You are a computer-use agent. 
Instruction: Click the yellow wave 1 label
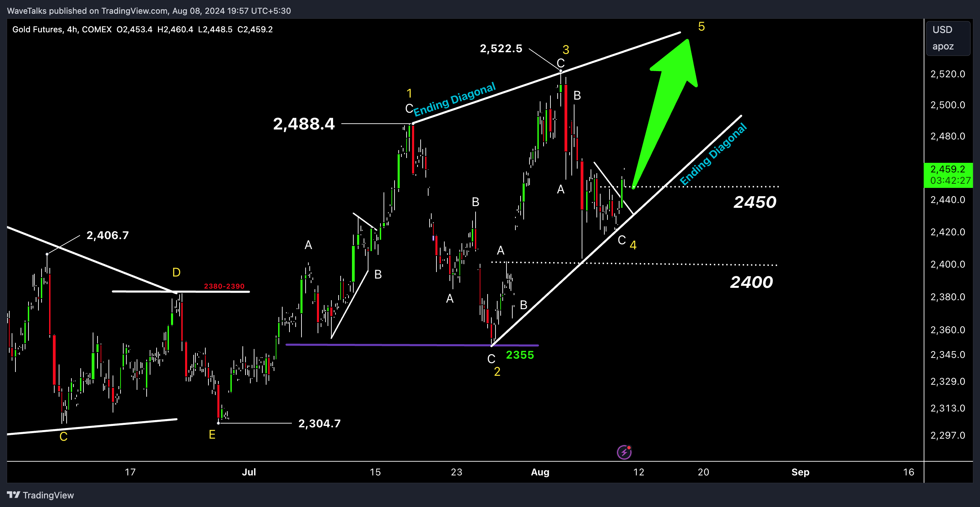[409, 93]
